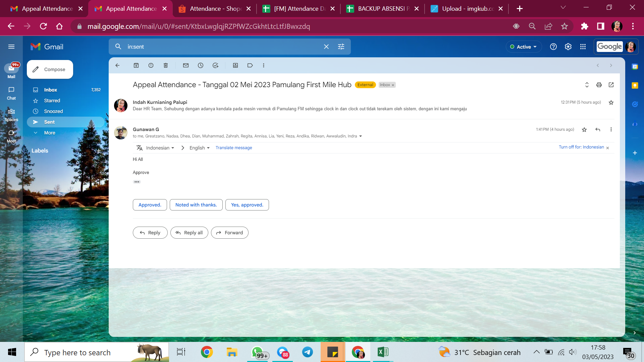Delete this conversation with the trash icon
This screenshot has width=644, height=362.
coord(166,65)
